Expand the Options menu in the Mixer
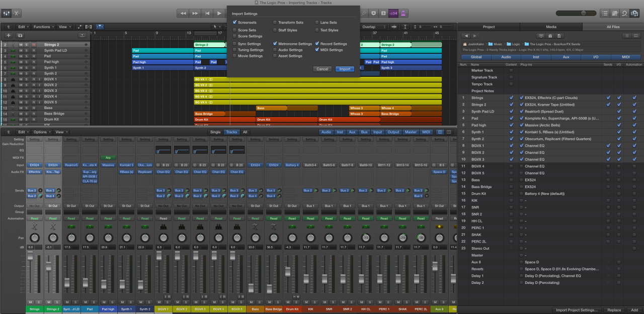The image size is (644, 314). click(x=42, y=132)
